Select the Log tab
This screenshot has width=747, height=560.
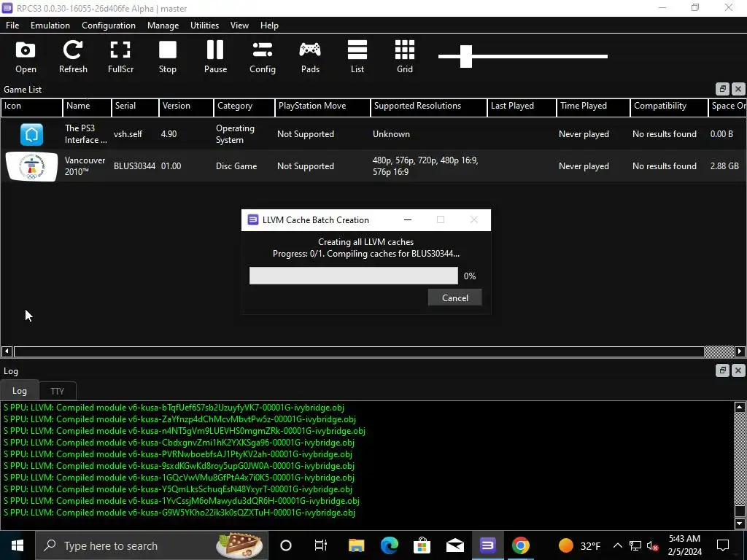coord(20,391)
